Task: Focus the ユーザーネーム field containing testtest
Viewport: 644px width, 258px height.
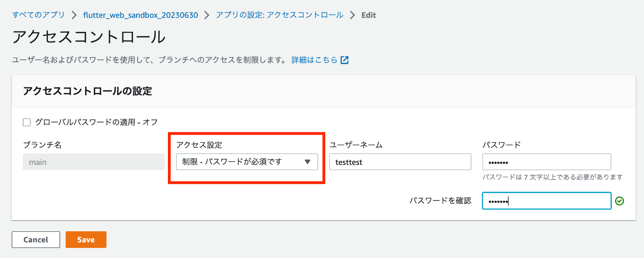Action: [x=400, y=162]
